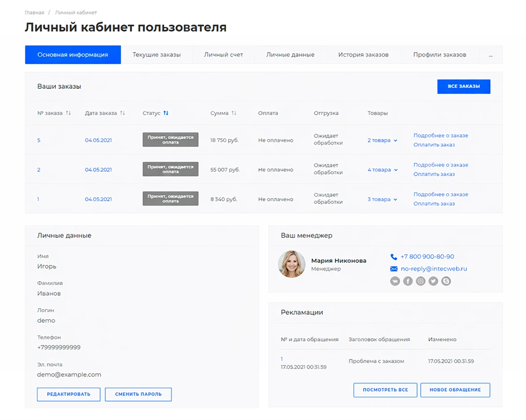Toggle sorting on the Сумма column

coord(235,113)
